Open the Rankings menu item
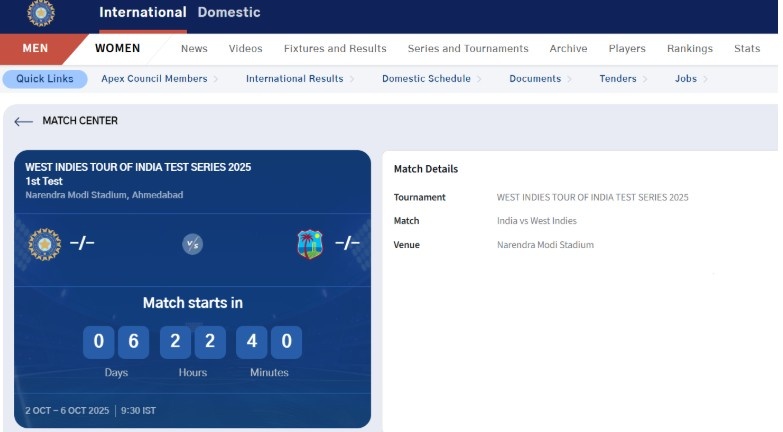 tap(690, 48)
